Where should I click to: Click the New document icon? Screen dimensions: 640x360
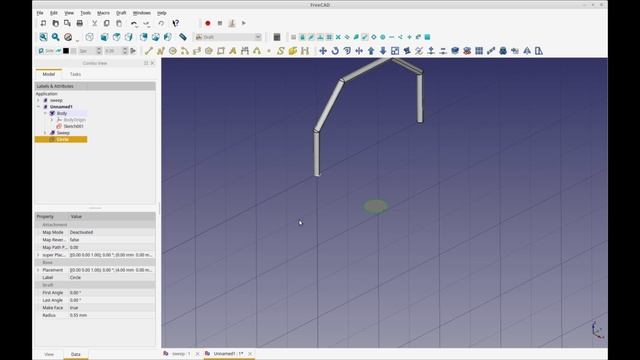click(x=43, y=23)
